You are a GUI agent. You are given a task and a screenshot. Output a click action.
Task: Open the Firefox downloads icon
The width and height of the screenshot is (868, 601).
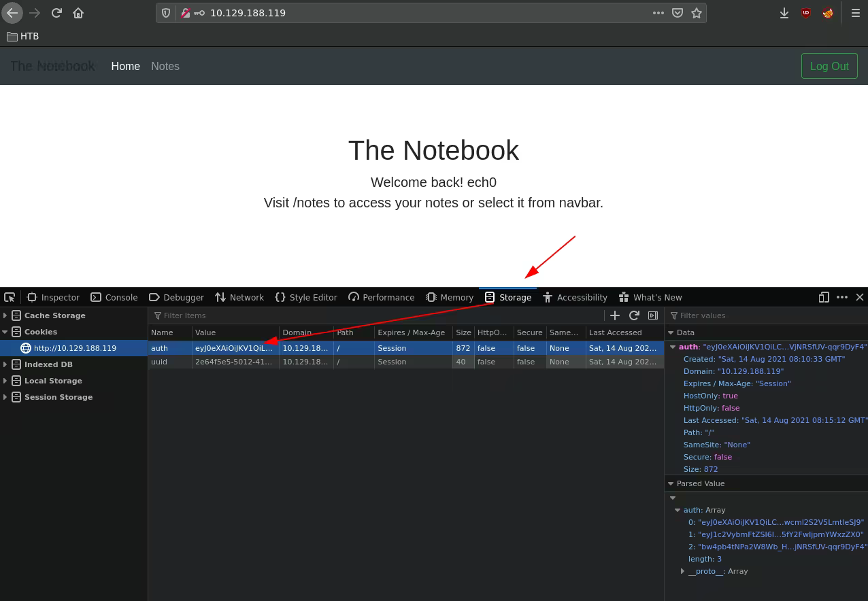click(784, 13)
